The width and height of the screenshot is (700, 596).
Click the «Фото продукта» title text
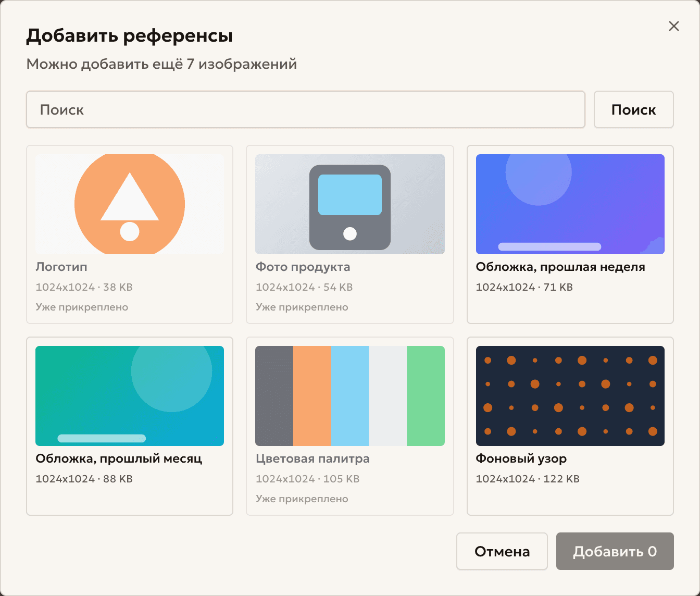[x=303, y=267]
